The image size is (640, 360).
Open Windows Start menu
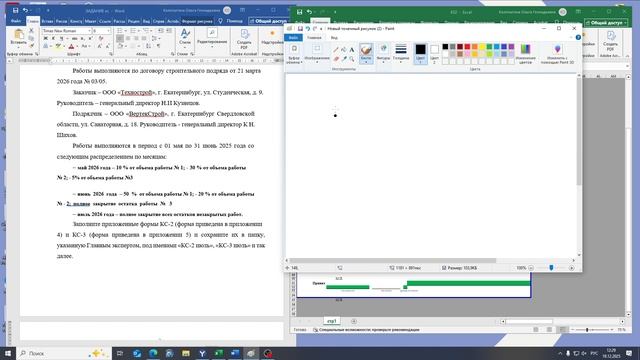(x=8, y=353)
